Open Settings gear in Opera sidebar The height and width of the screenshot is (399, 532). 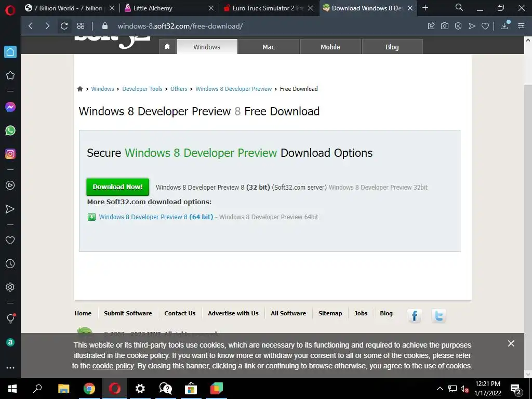10,287
